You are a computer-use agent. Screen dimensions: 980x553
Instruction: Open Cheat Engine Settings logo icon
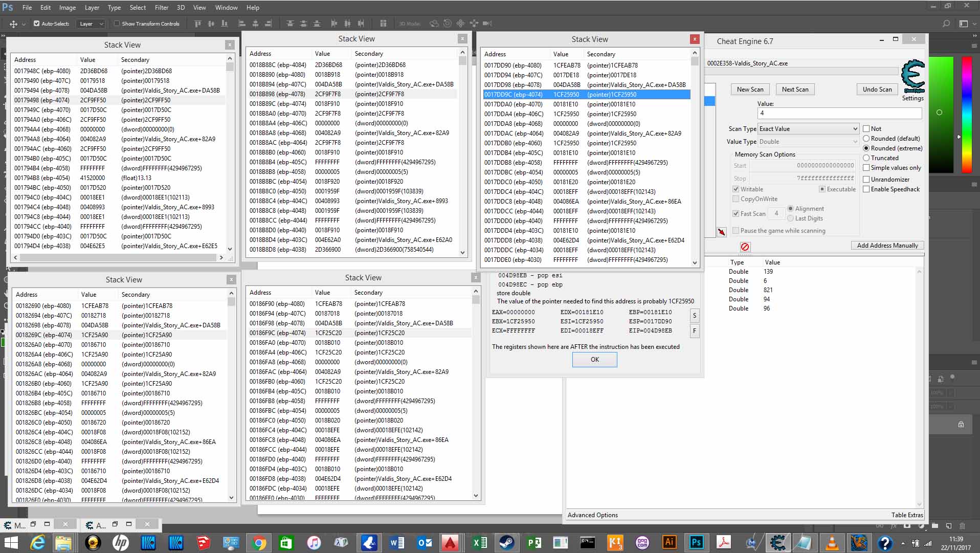pos(913,77)
